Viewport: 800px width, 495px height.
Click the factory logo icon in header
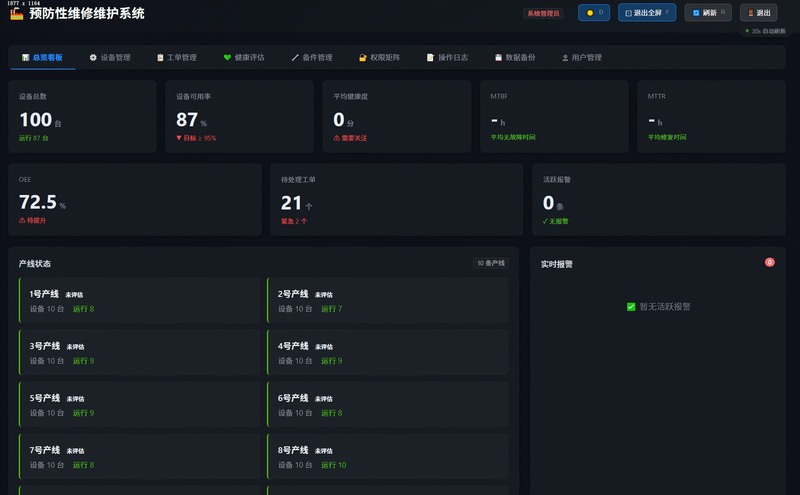point(16,13)
